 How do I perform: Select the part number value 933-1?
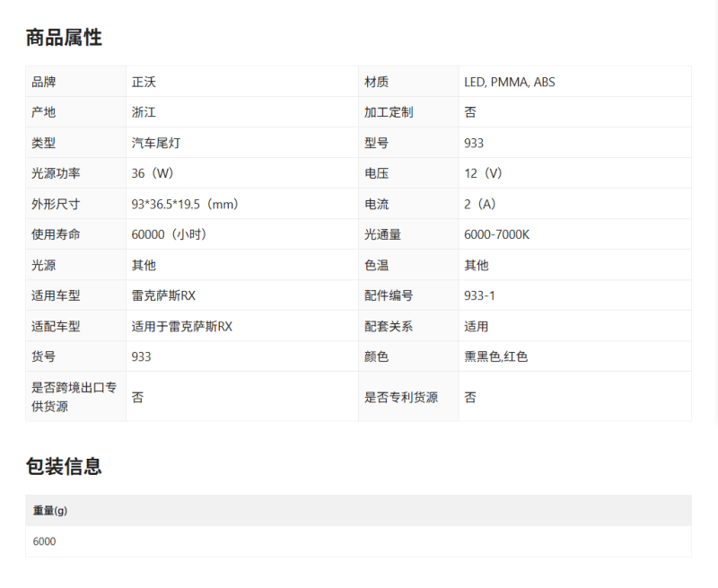[479, 296]
